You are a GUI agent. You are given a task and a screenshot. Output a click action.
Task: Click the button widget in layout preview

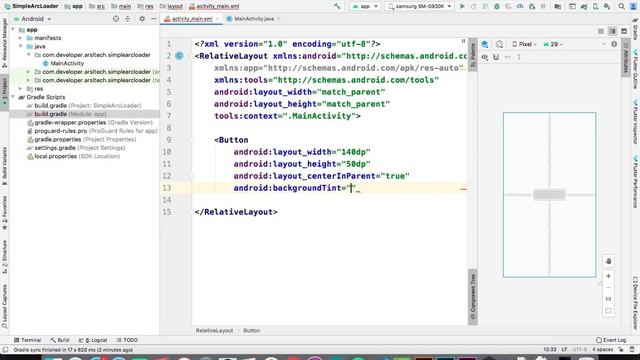(549, 195)
